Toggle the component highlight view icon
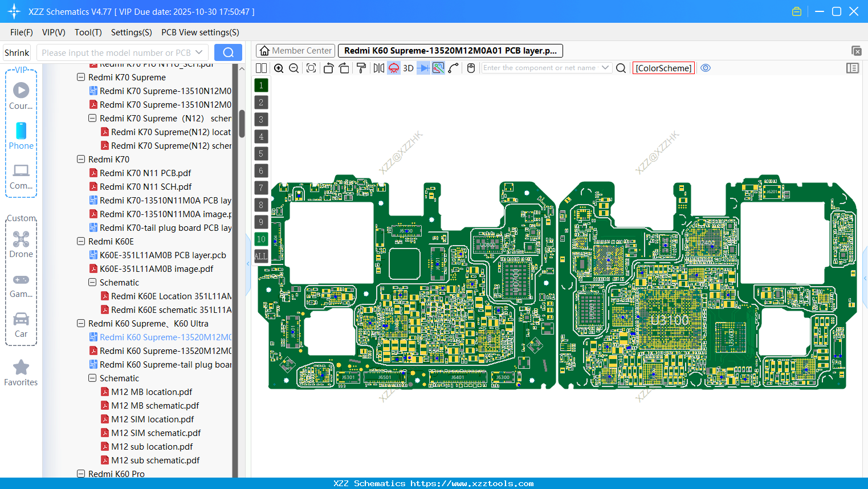This screenshot has width=868, height=489. (393, 68)
